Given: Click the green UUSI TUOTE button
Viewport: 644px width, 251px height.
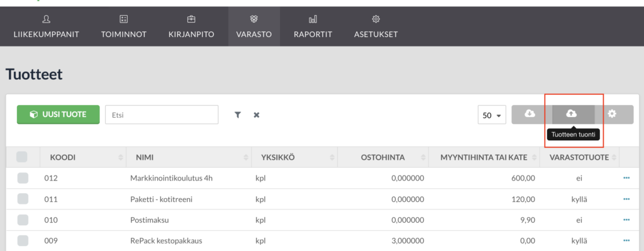Looking at the screenshot, I should [x=58, y=114].
